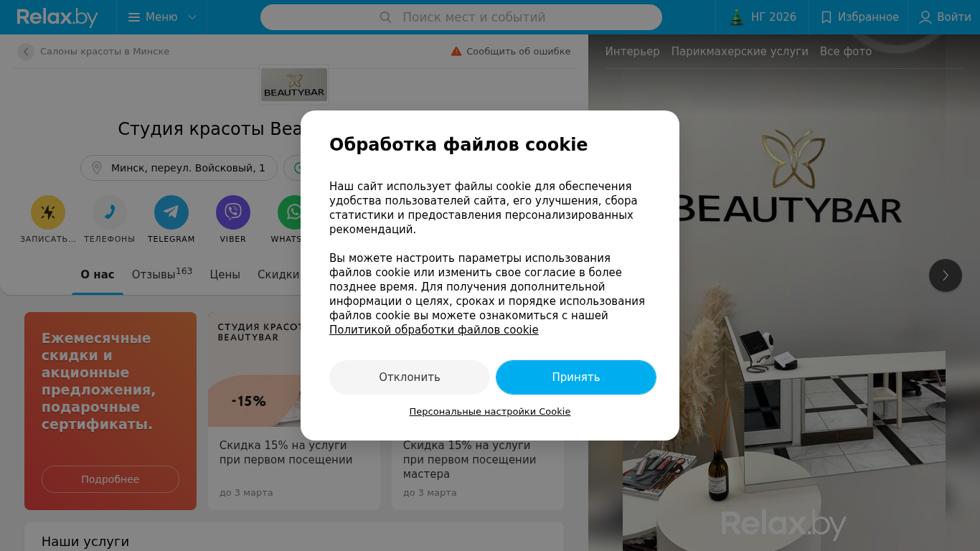Screen dimensions: 980x551
Task: Open the personal Cookie settings link
Action: click(490, 412)
